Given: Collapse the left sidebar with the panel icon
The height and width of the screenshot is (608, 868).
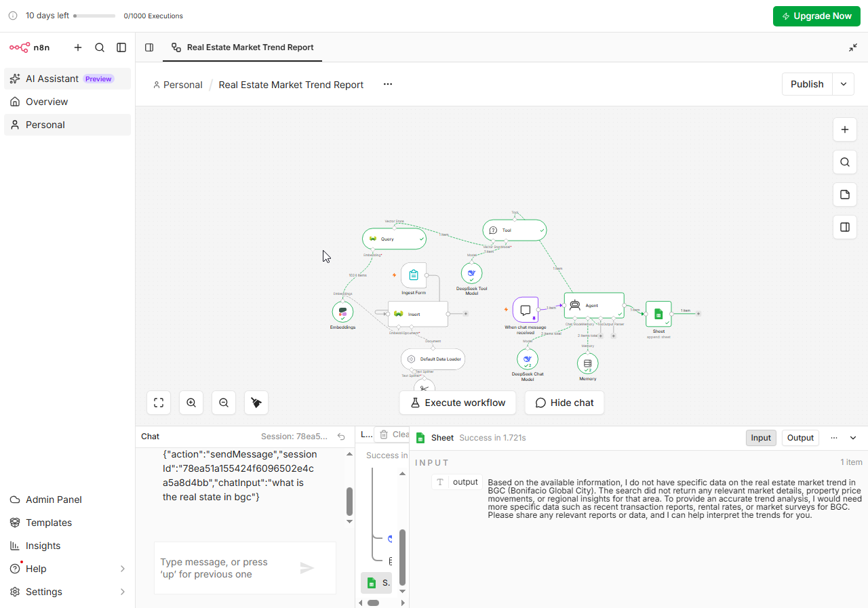Looking at the screenshot, I should click(x=121, y=47).
